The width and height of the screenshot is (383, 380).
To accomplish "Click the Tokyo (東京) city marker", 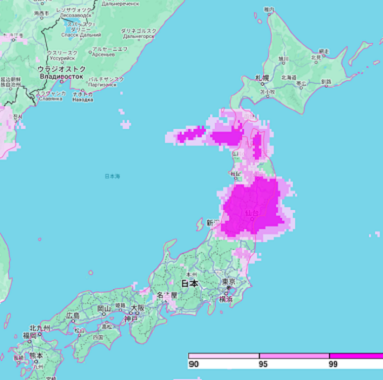I will click(x=229, y=288).
